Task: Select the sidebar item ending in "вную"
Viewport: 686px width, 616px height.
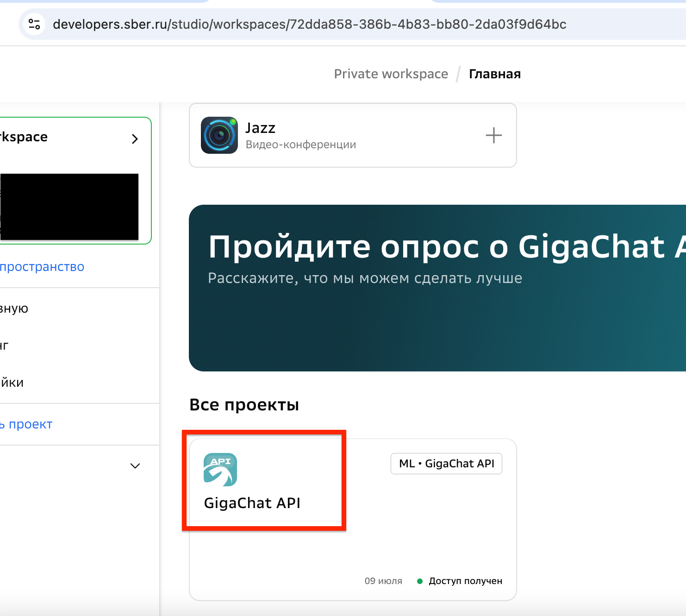Action: [x=14, y=308]
